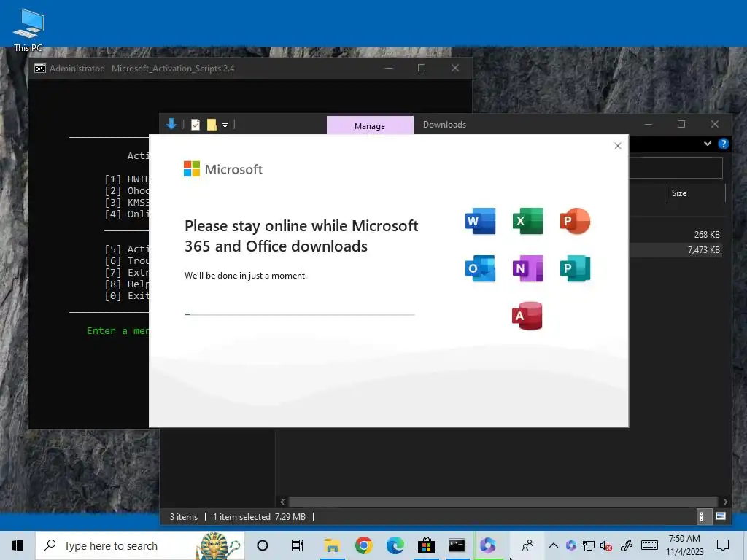Viewport: 747px width, 560px height.
Task: Show hidden system tray icons
Action: pyautogui.click(x=553, y=545)
